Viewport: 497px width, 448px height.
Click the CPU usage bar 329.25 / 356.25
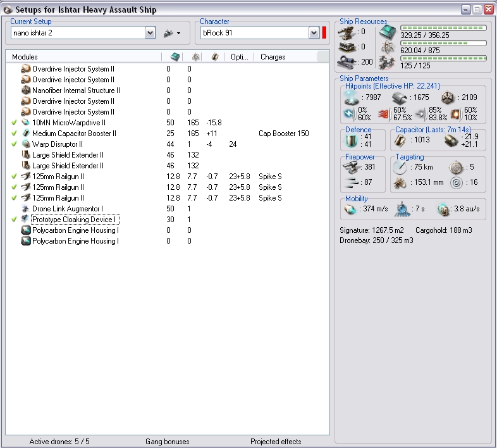[x=443, y=28]
